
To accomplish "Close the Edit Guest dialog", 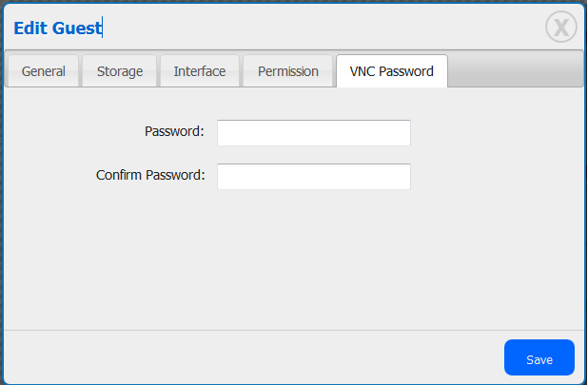I will pos(561,28).
